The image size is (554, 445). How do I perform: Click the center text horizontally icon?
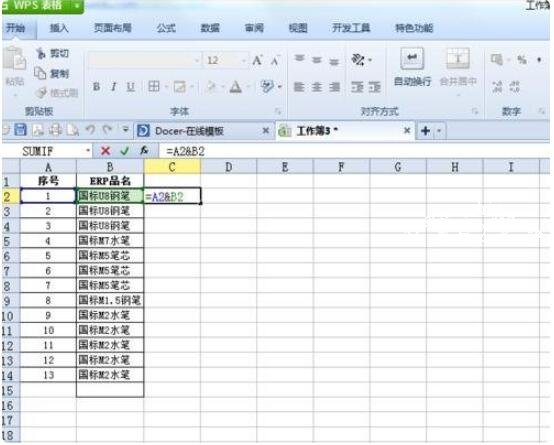[317, 87]
